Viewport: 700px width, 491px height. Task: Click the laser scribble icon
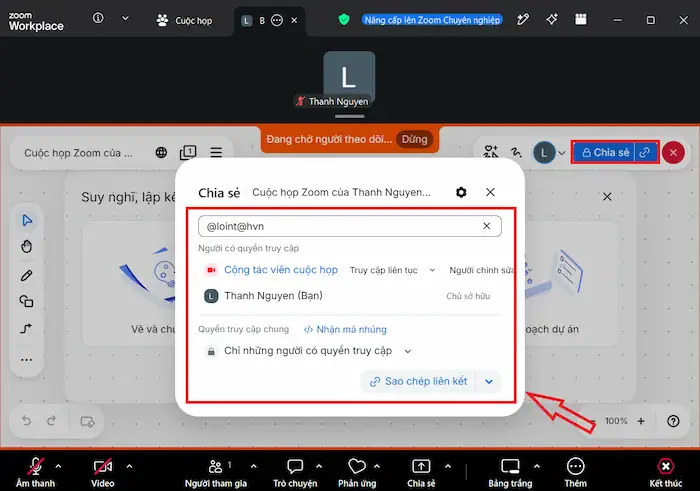pyautogui.click(x=517, y=152)
